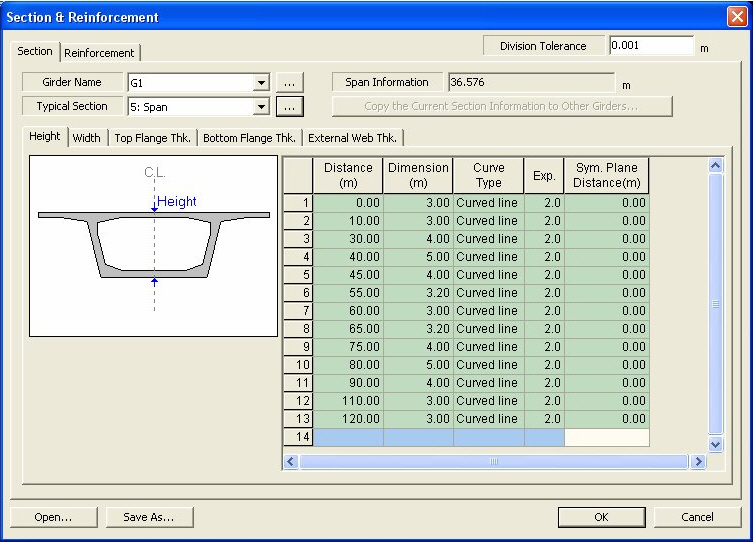Click the Cancel button
753x542 pixels.
(x=697, y=517)
